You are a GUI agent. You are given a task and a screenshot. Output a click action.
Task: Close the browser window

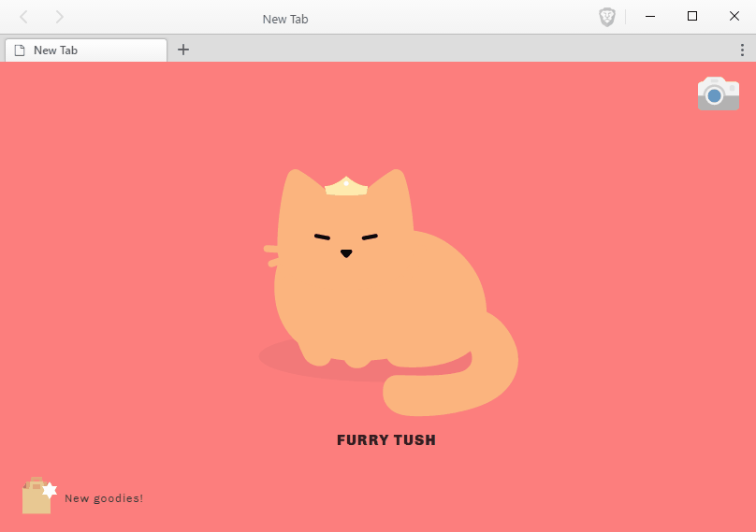[734, 17]
